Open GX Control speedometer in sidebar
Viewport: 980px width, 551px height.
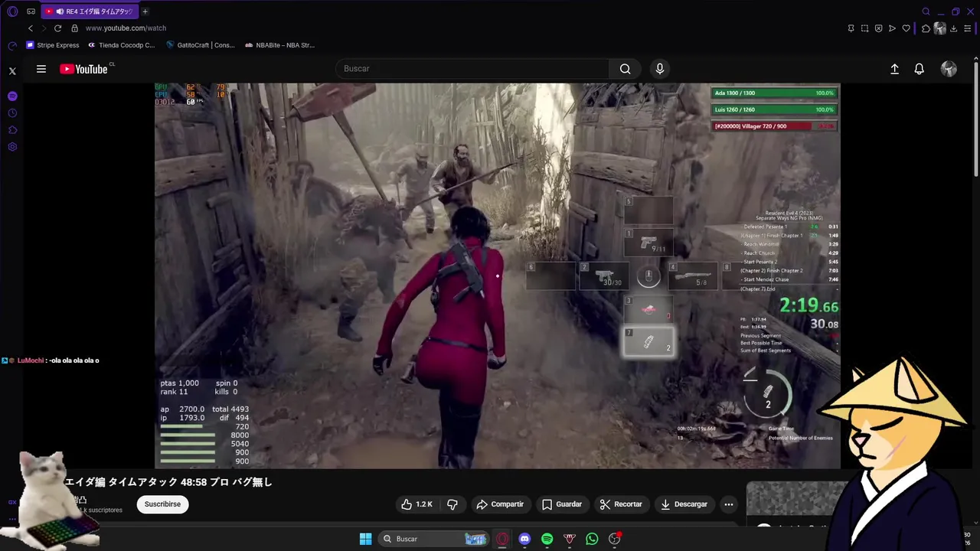pos(12,46)
